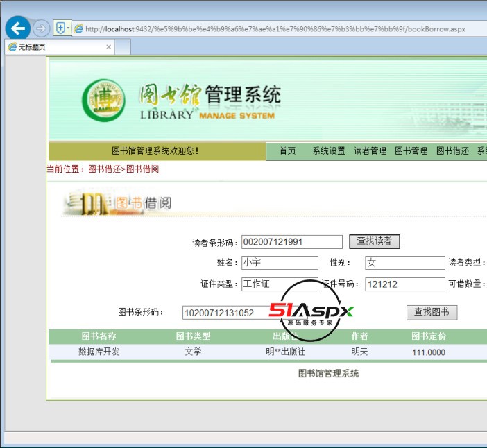487x448 pixels.
Task: Open the 系统设置 menu
Action: pos(329,151)
